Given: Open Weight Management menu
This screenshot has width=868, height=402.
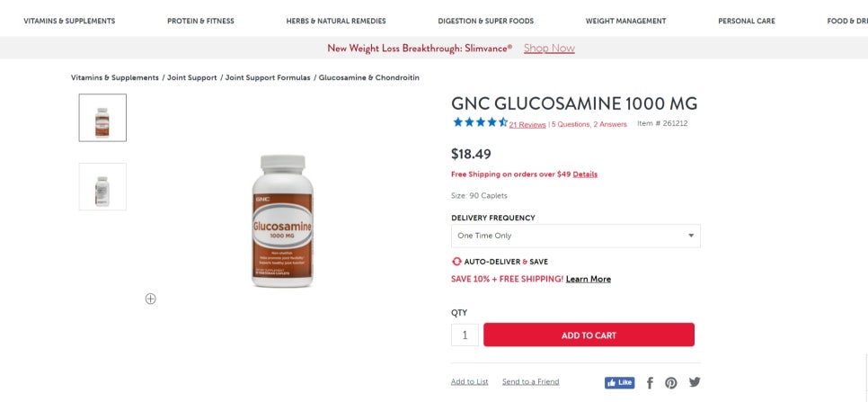Looking at the screenshot, I should (625, 21).
